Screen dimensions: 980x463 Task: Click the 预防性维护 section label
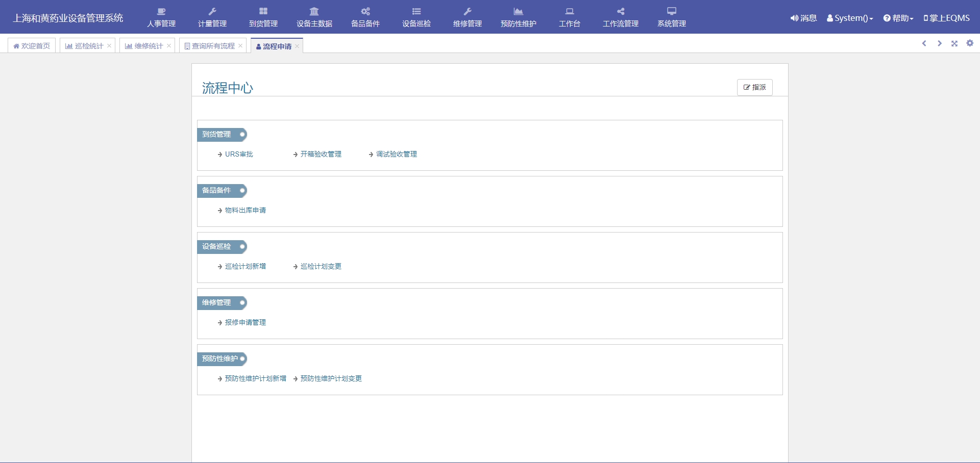222,358
